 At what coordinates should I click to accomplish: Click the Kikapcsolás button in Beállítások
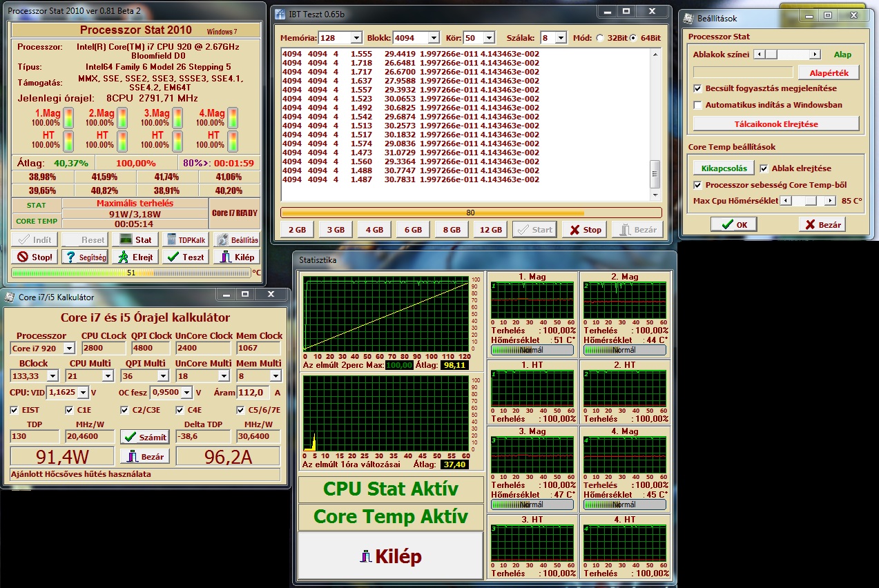click(724, 168)
